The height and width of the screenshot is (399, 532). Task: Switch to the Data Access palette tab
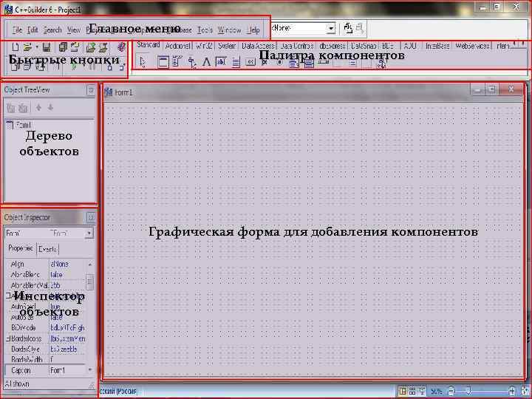[x=258, y=46]
